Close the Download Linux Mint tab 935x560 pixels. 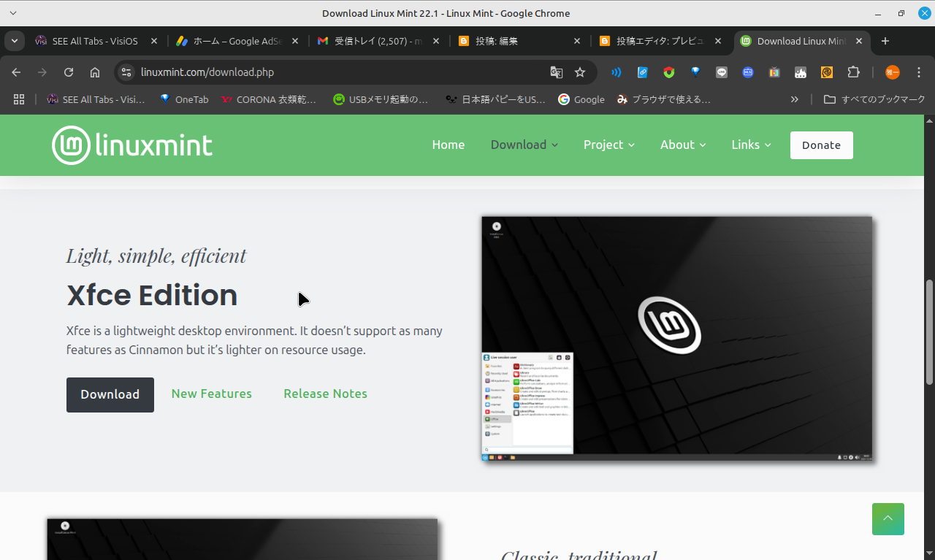tap(859, 41)
